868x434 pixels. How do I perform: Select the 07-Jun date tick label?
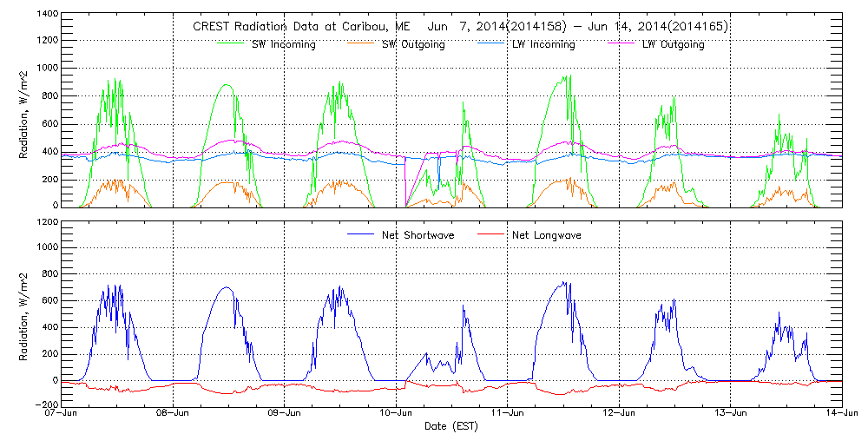[x=62, y=414]
